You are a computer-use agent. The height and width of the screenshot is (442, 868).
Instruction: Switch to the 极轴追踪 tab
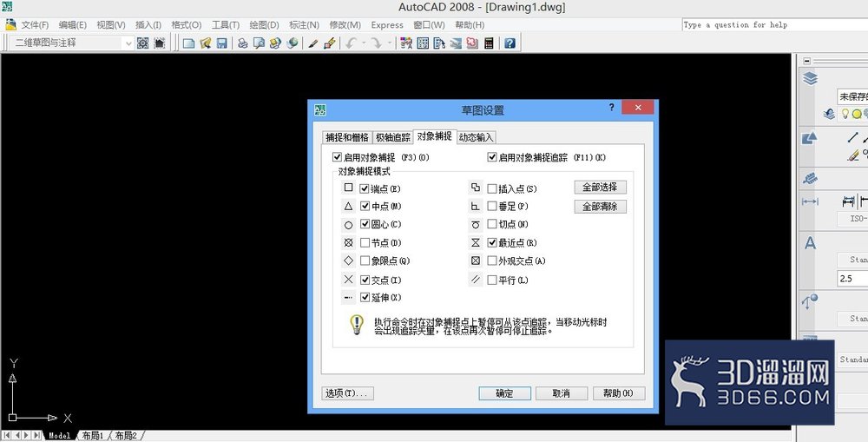click(x=393, y=137)
